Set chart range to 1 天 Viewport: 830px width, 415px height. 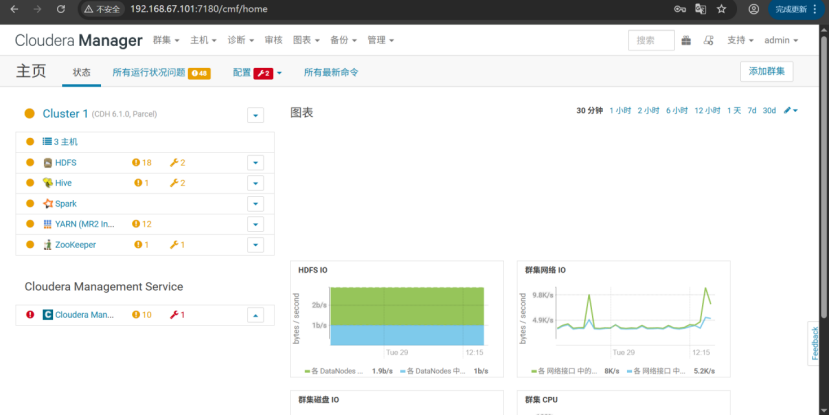(734, 111)
